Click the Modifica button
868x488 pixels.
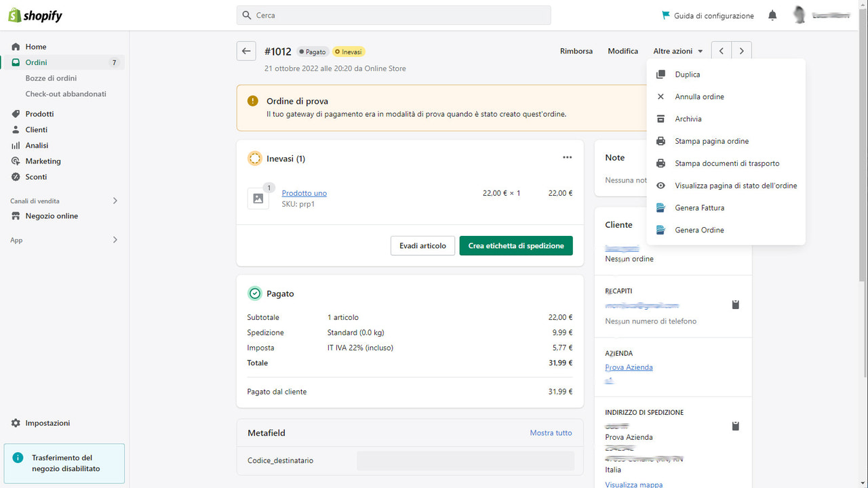coord(623,51)
